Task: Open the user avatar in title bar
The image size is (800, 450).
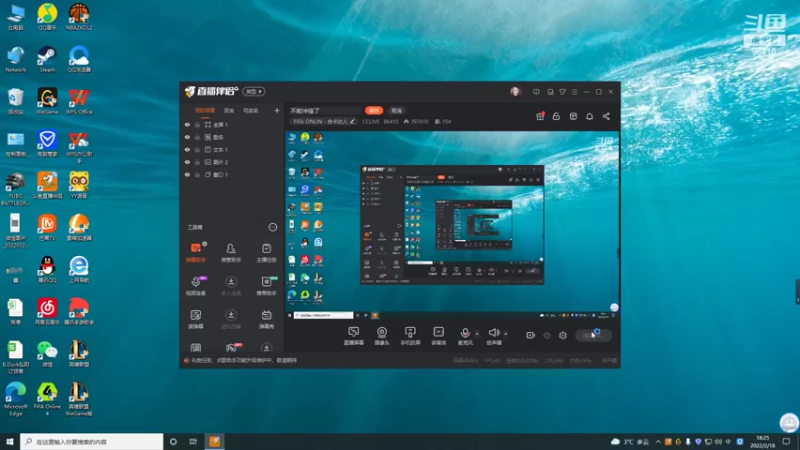Action: (x=515, y=91)
